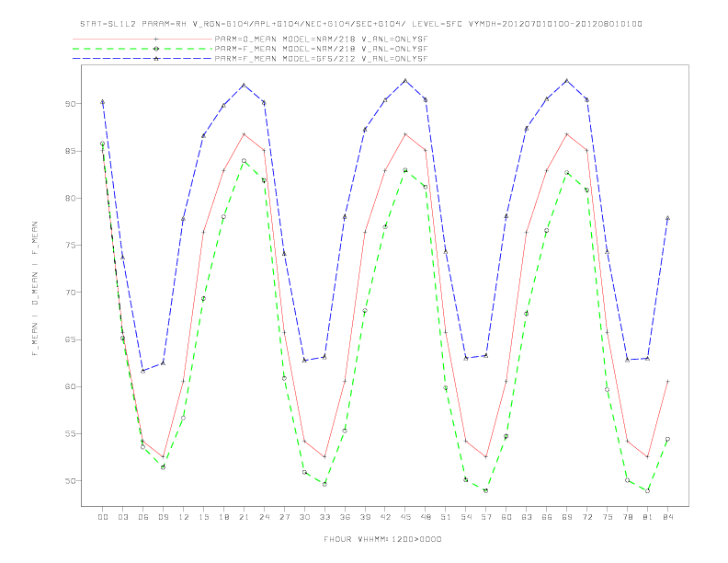Click blue GFS triangle minimum at hour 06
728x563 pixels.
[143, 371]
